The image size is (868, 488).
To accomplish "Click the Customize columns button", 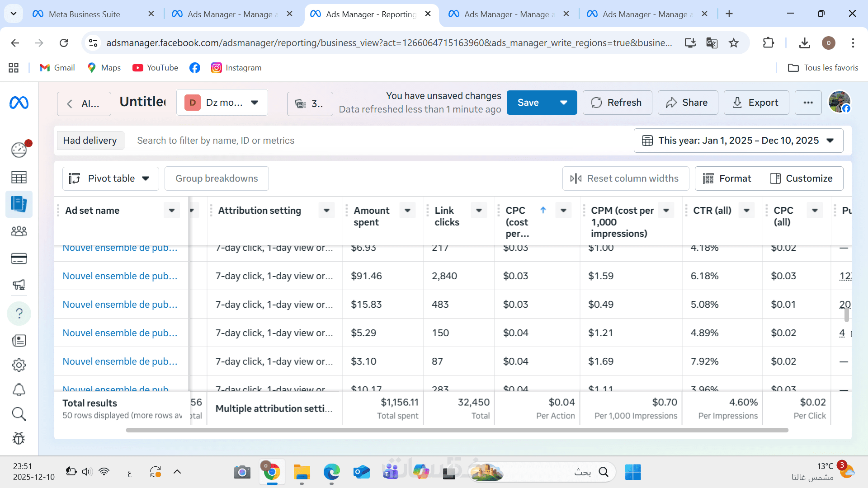I will point(802,178).
